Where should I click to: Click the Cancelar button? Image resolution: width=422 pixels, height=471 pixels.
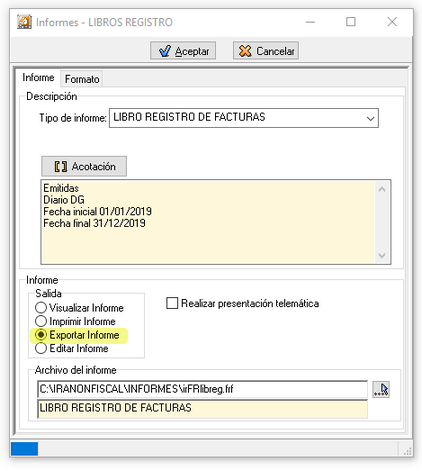click(266, 51)
